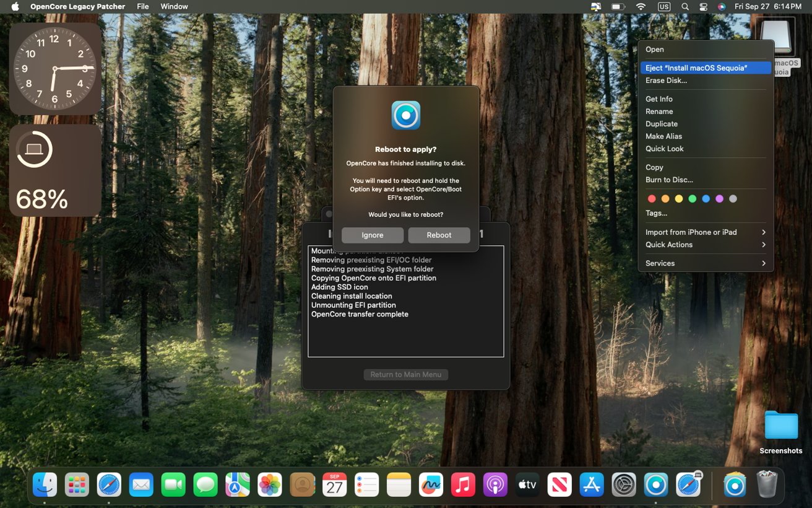The height and width of the screenshot is (508, 812).
Task: Open Control Center in menu bar
Action: (x=703, y=6)
